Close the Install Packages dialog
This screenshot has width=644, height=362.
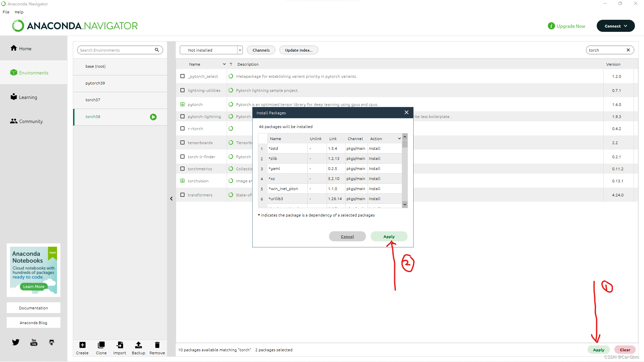click(x=407, y=112)
